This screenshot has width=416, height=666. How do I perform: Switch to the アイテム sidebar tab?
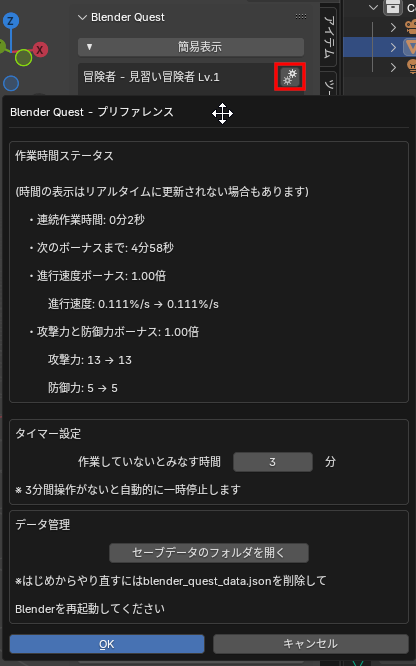pos(328,37)
